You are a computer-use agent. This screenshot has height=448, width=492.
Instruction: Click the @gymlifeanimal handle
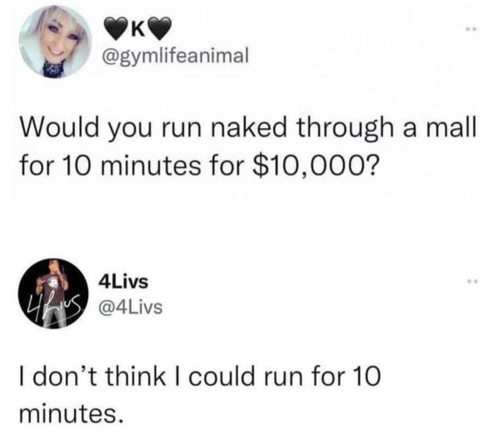point(173,56)
